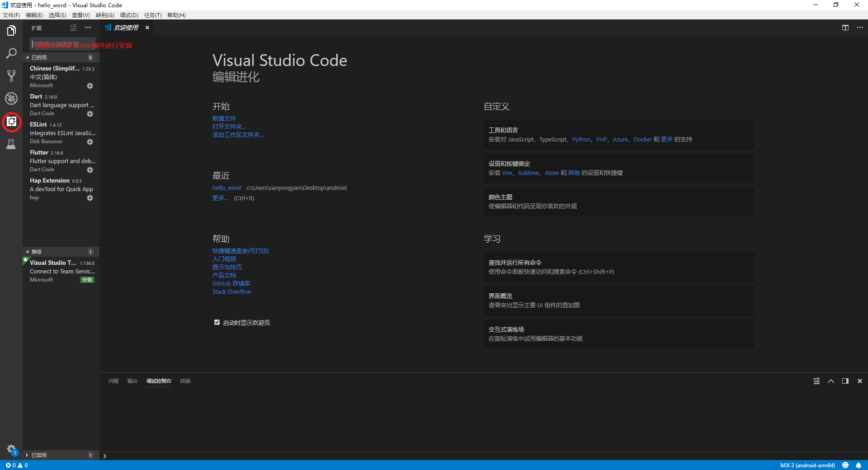868x470 pixels.
Task: Open the Go menu
Action: [x=105, y=15]
